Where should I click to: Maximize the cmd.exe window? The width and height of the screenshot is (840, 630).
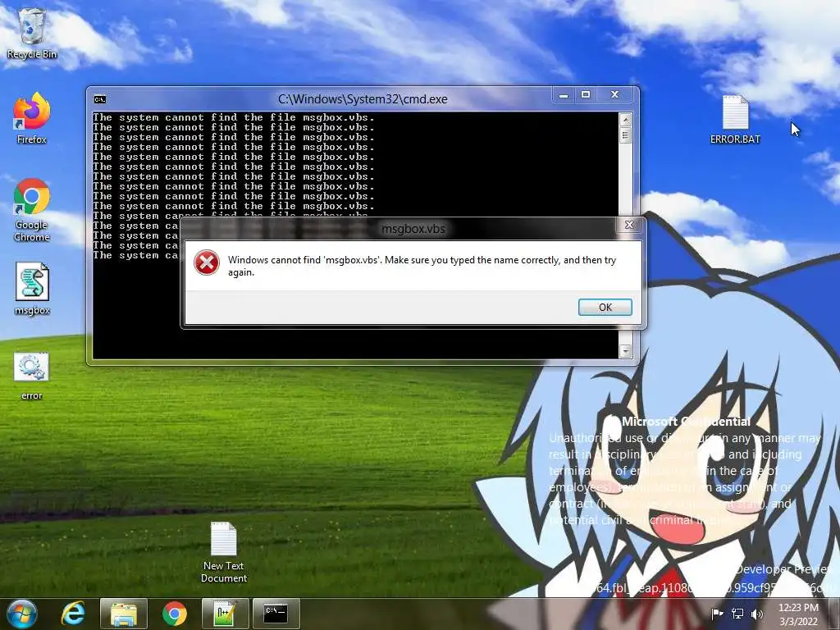586,95
